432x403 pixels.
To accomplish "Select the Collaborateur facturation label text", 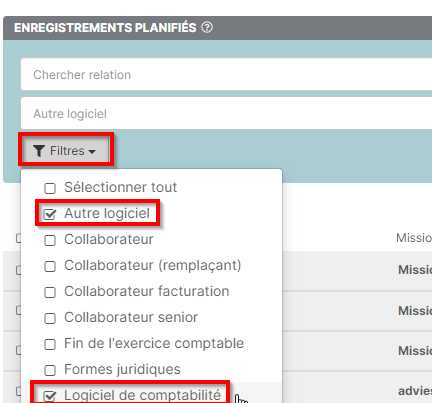I will (147, 291).
